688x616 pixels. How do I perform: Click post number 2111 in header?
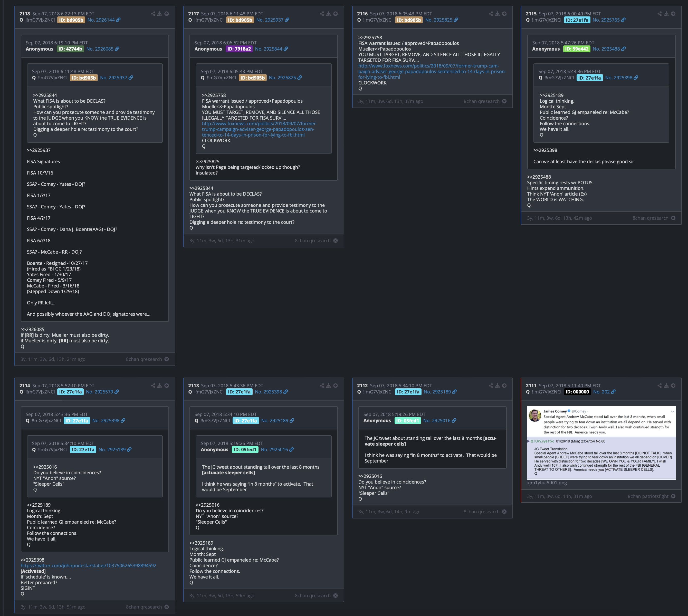(531, 386)
